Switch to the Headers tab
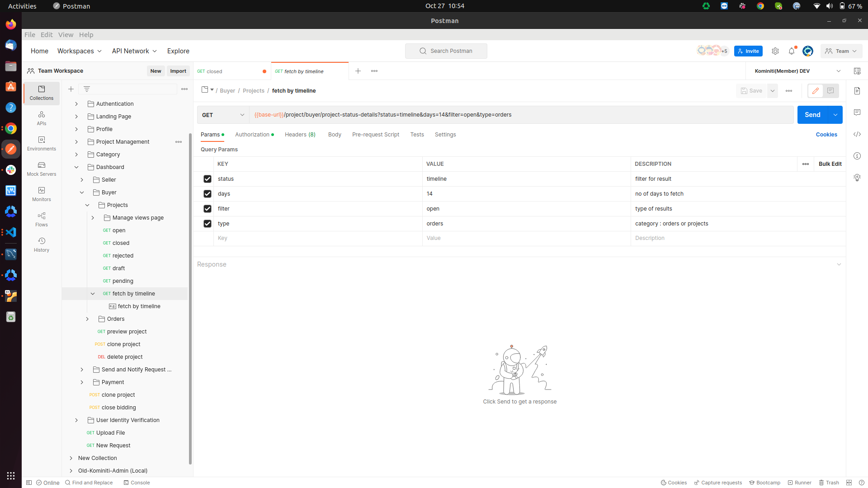 [300, 135]
